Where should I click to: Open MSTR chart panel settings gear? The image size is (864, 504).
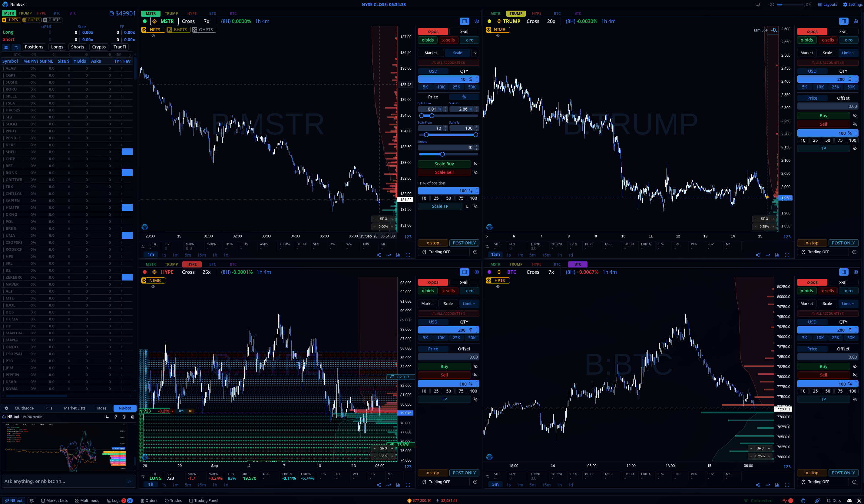477,21
